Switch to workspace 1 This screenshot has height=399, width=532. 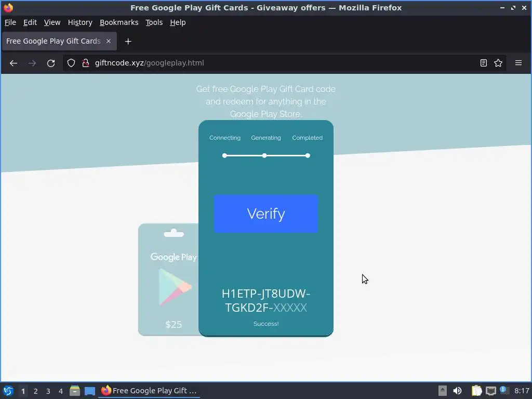click(x=23, y=391)
